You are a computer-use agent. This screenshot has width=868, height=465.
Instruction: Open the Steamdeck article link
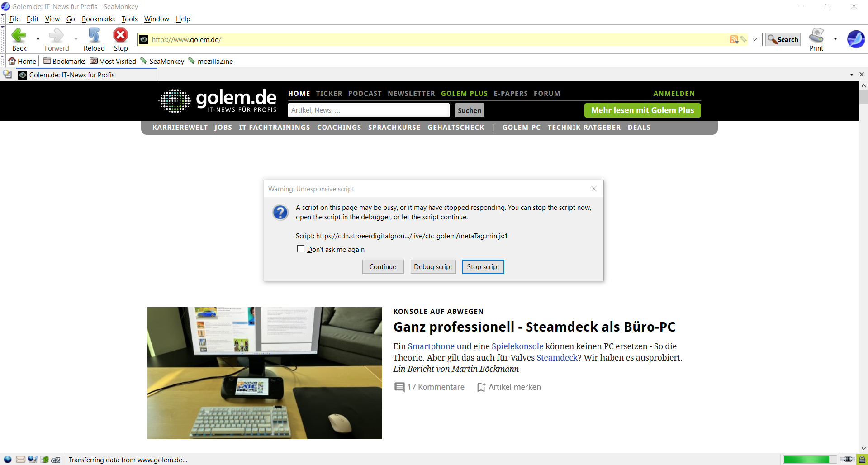557,357
